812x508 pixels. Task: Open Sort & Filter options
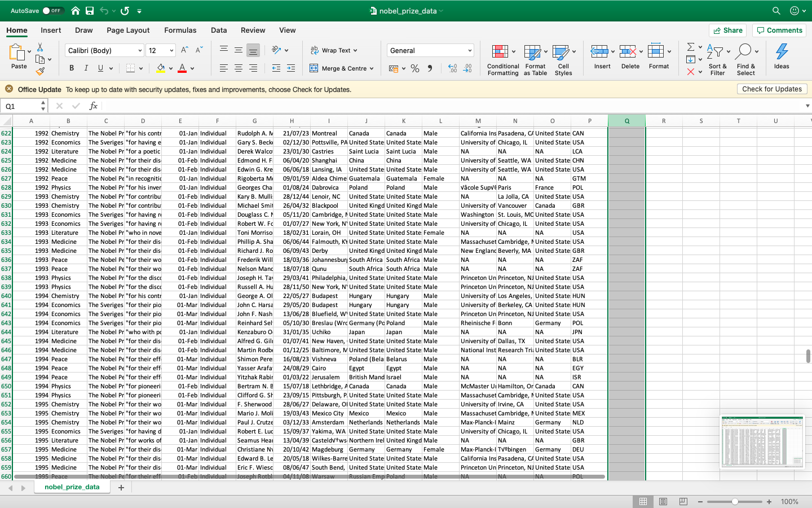tap(717, 59)
